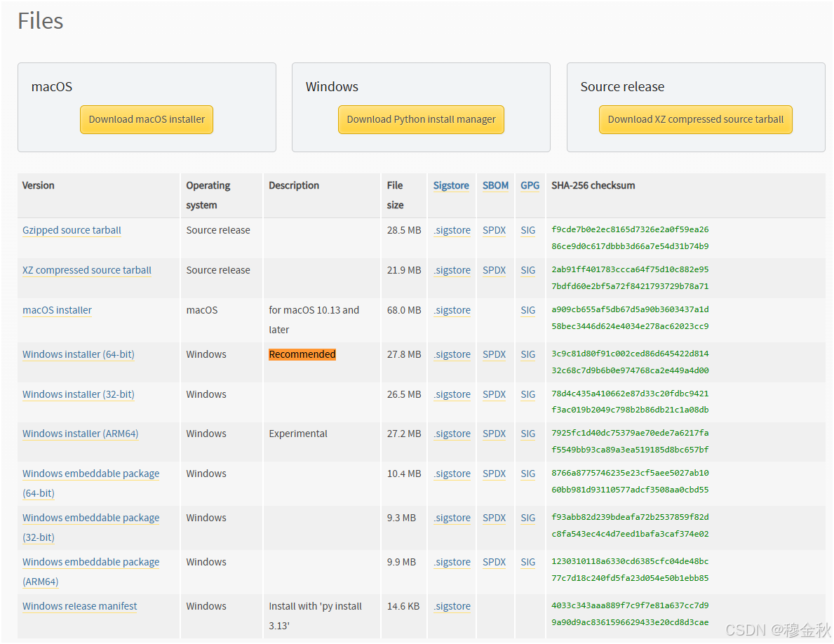Open .sigstore for Gzipped source tarball
834x644 pixels.
click(x=452, y=230)
